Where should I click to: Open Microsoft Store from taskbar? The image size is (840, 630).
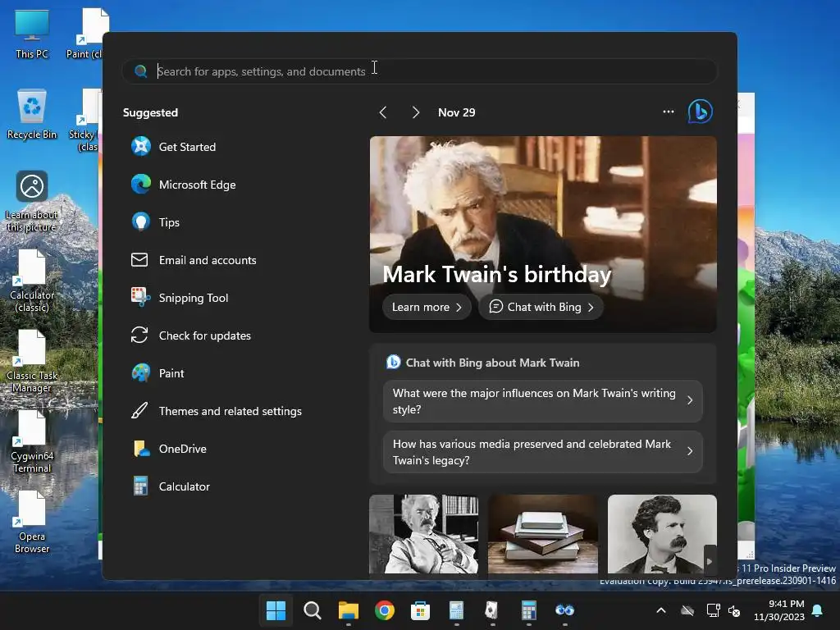(x=421, y=610)
